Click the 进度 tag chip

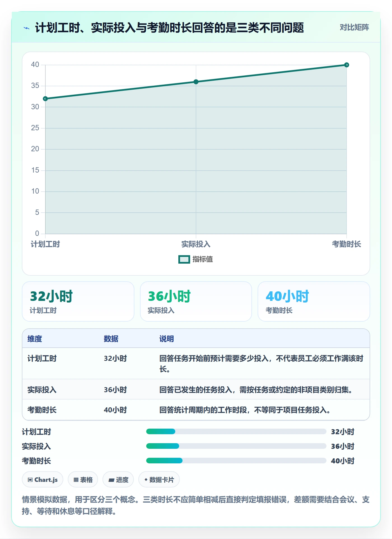[x=118, y=480]
